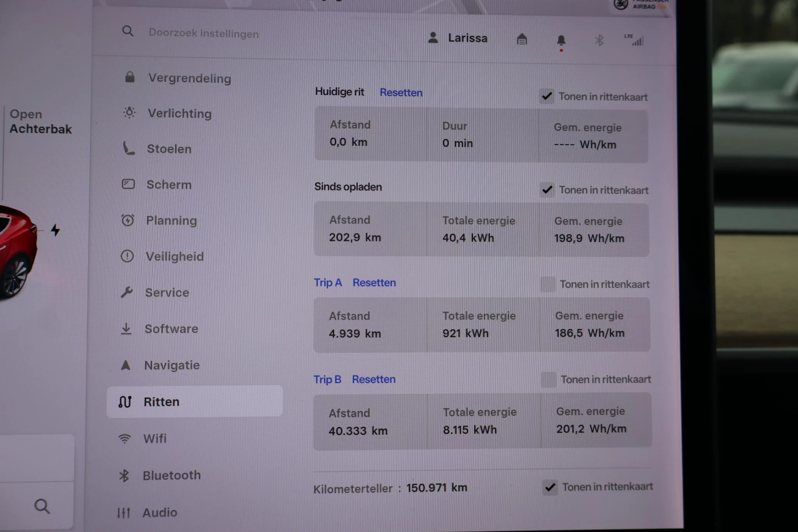Enable Tonen in rittenkaart for Trip B
798x532 pixels.
click(x=548, y=379)
